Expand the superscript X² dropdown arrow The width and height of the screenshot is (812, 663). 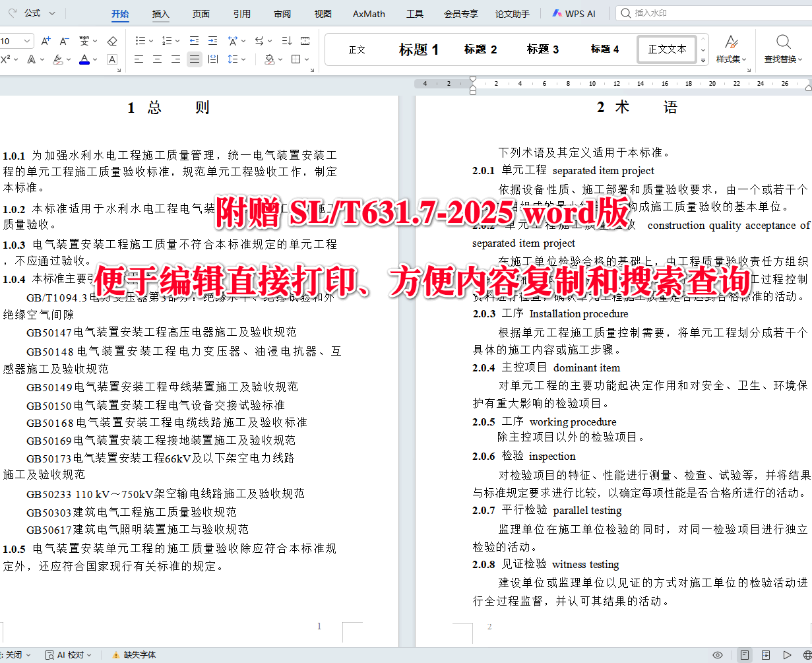(15, 59)
